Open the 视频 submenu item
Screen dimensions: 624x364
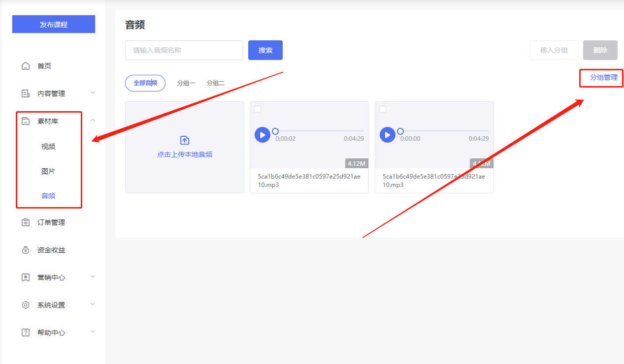pos(48,147)
